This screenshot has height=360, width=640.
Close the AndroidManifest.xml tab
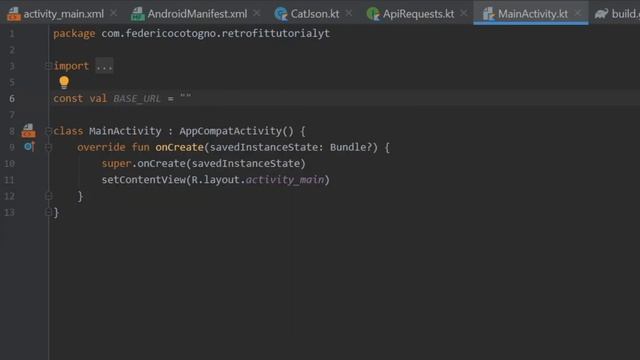pyautogui.click(x=257, y=13)
